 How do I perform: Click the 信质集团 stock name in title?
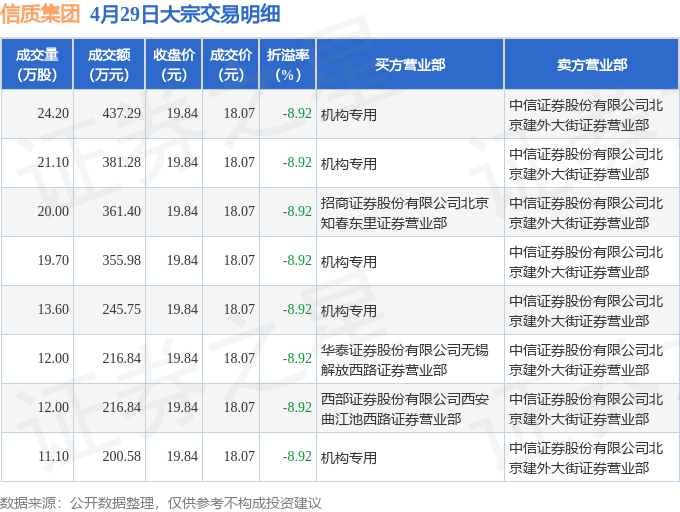[x=40, y=14]
